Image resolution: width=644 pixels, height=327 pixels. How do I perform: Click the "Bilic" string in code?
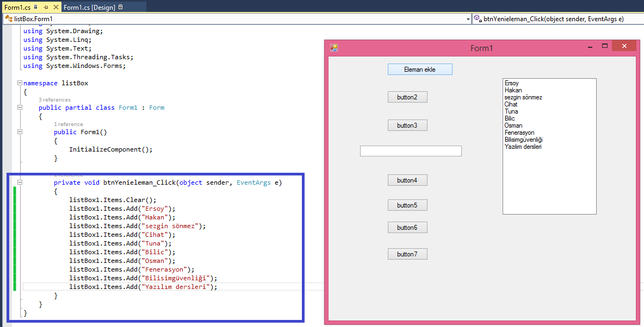click(155, 252)
